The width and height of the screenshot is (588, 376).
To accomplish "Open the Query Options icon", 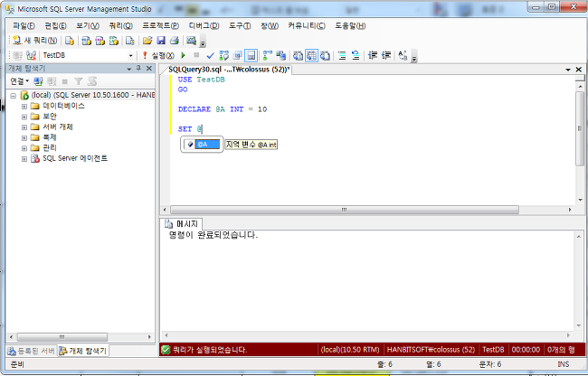I will (x=237, y=56).
